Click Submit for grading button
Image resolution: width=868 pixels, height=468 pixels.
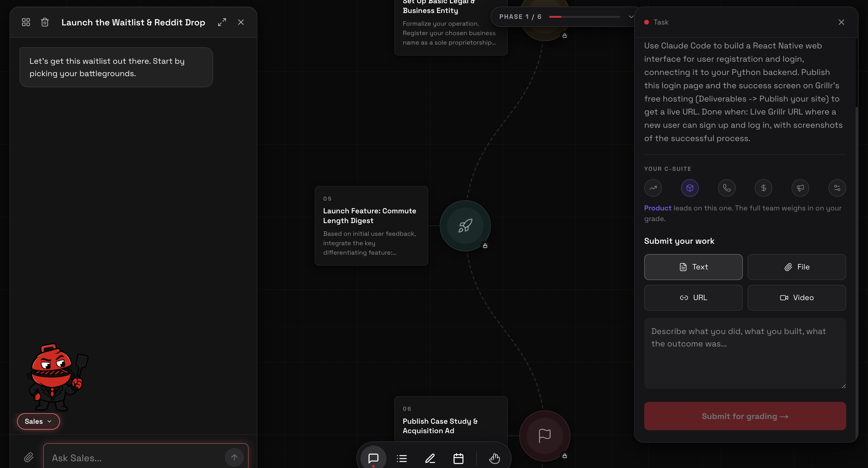point(745,416)
